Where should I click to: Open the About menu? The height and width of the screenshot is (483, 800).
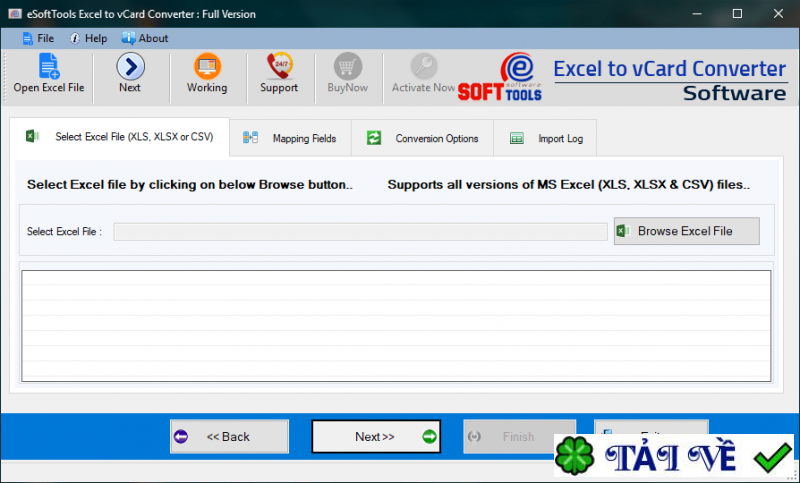pos(145,38)
